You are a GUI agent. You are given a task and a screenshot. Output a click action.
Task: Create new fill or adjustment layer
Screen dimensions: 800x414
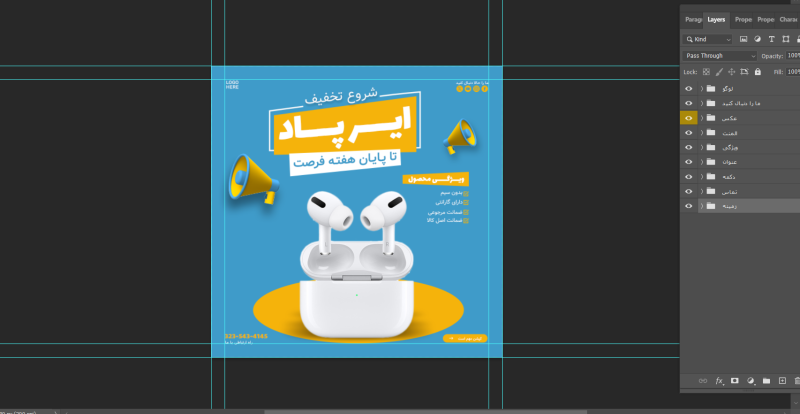[x=751, y=381]
